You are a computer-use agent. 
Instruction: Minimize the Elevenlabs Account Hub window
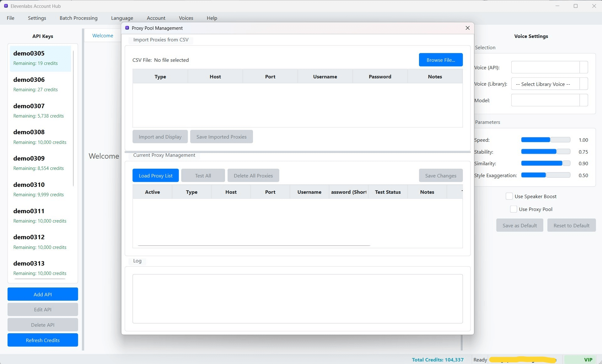click(557, 6)
